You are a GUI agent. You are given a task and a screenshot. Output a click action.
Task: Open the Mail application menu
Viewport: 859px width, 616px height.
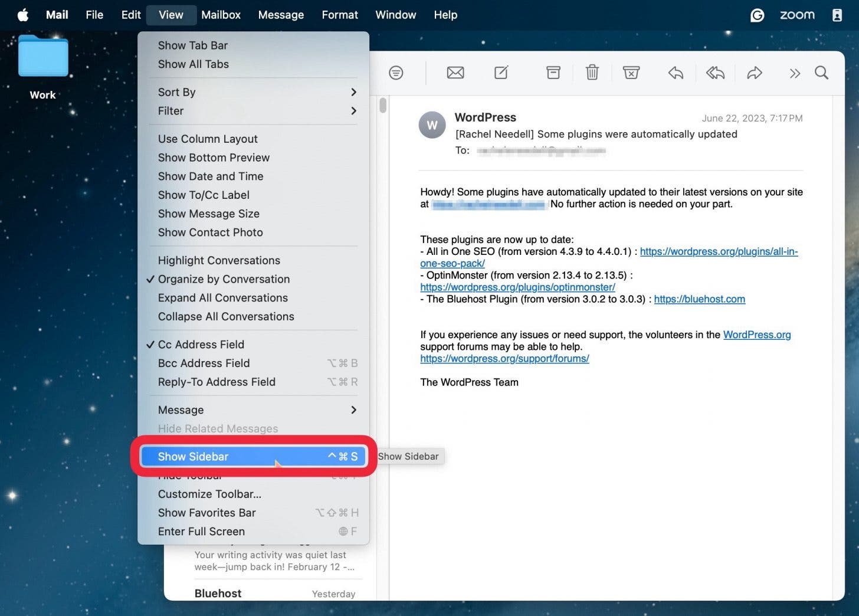pyautogui.click(x=57, y=15)
